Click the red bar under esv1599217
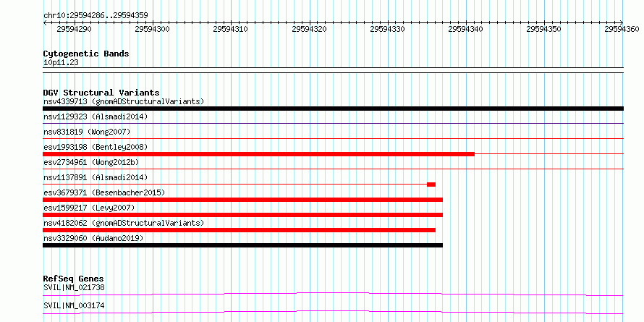This screenshot has width=644, height=322. (x=242, y=215)
